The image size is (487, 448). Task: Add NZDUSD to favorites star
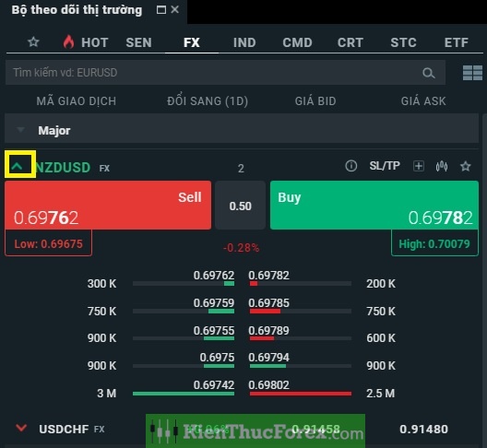point(465,166)
